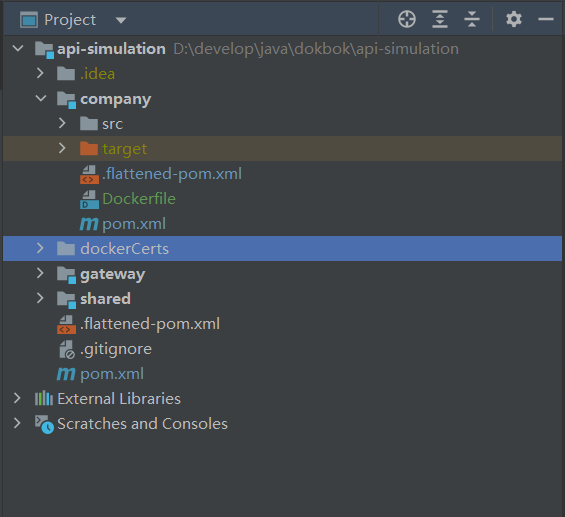Viewport: 565px width, 517px height.
Task: Click the Scratches and Consoles icon
Action: 44,424
